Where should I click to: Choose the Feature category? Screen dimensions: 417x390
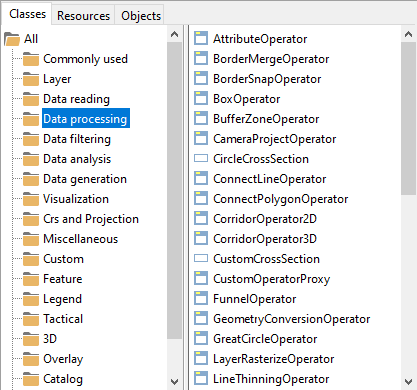(62, 279)
